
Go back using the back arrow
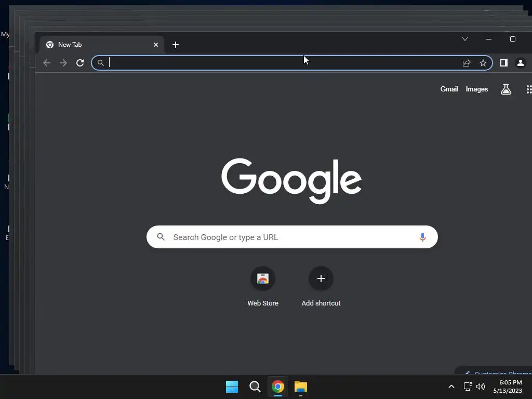[47, 63]
